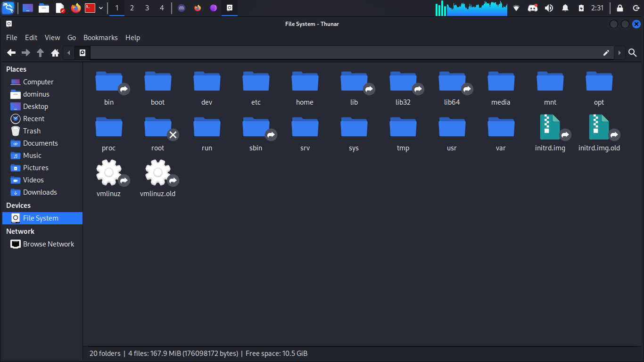Go back with the left arrow button
The width and height of the screenshot is (644, 362).
tap(11, 53)
